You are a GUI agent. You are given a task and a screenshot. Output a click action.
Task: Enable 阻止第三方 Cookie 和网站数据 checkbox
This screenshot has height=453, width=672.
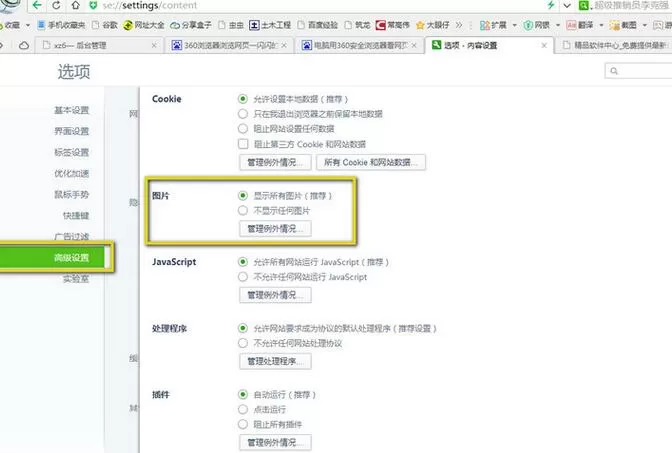(243, 144)
